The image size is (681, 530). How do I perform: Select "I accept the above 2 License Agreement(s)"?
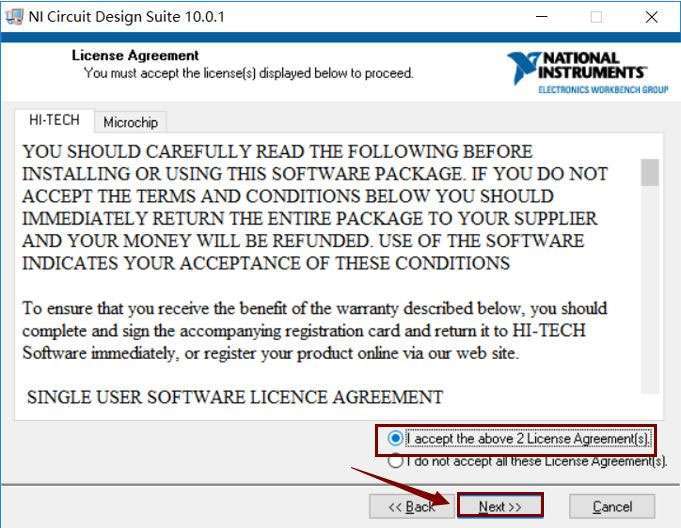(520, 439)
